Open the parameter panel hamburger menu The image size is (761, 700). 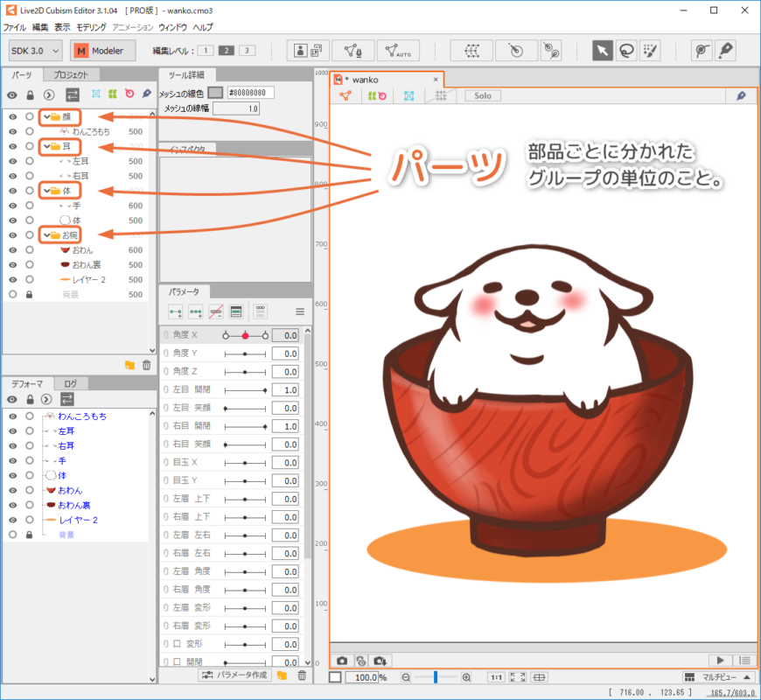(x=300, y=311)
